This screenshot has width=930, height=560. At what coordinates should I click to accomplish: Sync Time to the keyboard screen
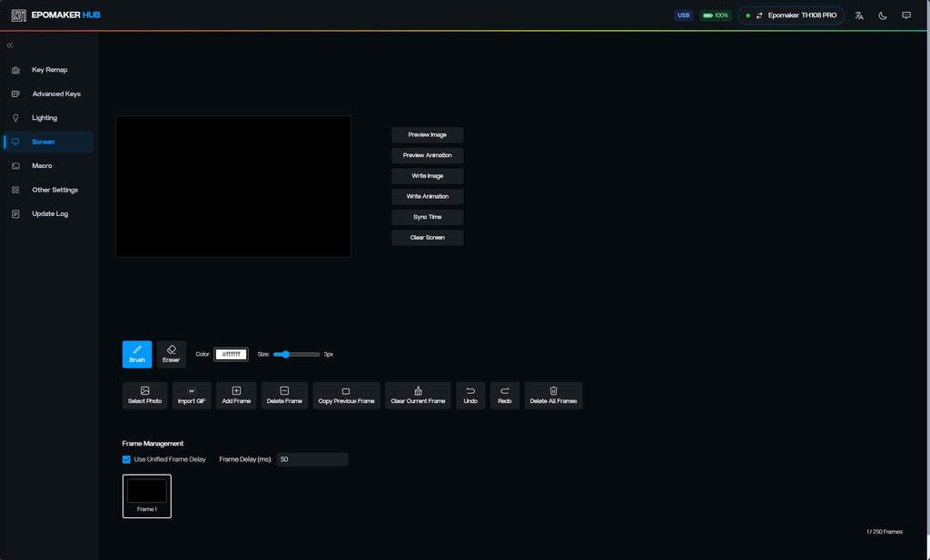click(427, 217)
